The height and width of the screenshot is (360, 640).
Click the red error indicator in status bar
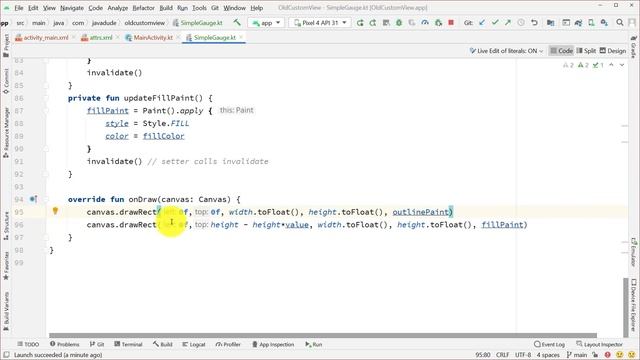point(608,355)
